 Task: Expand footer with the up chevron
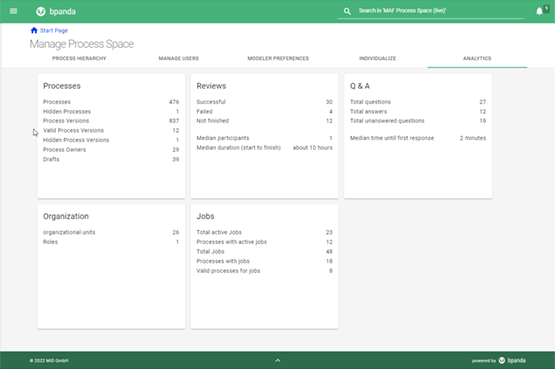tap(278, 360)
